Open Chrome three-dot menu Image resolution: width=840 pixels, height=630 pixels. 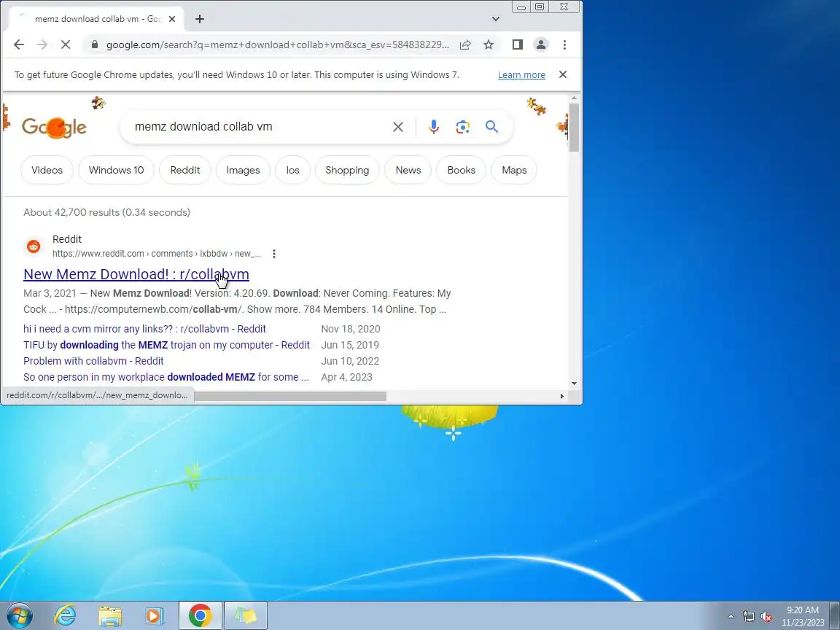pos(564,44)
